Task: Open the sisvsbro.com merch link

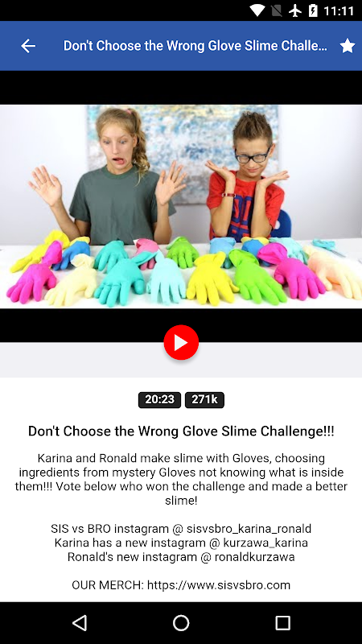Action: pyautogui.click(x=219, y=585)
